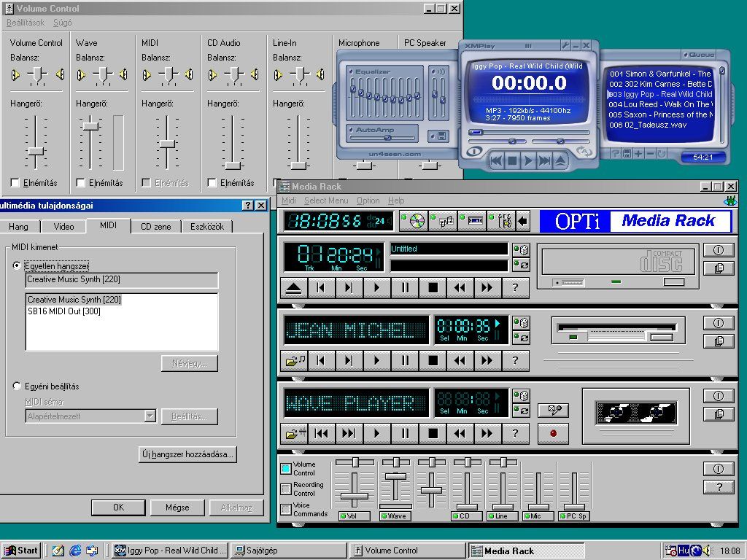
Task: Check the Wave Elnémítás mute box
Action: pyautogui.click(x=81, y=183)
